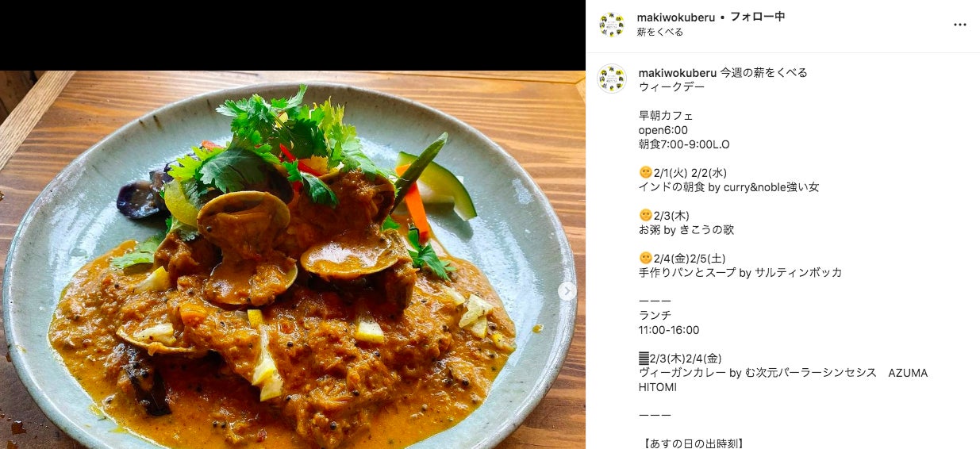Advance to the next photo with carousel arrow

(x=567, y=291)
